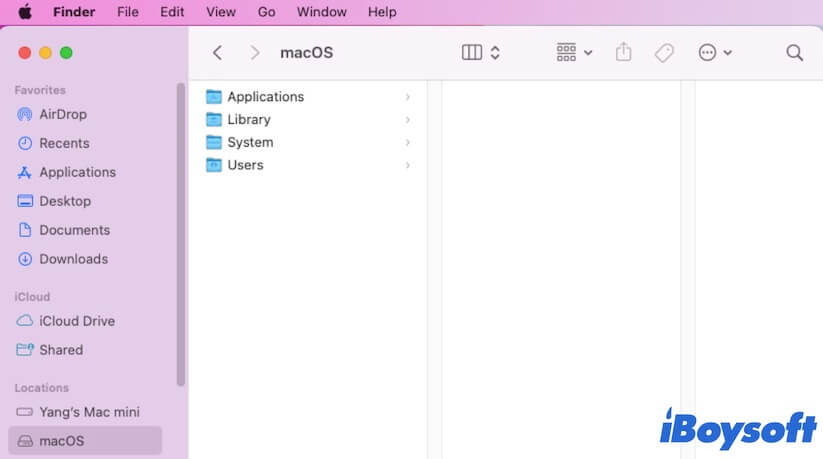Expand Users folder row chevron
Viewport: 823px width, 459px height.
coord(408,165)
